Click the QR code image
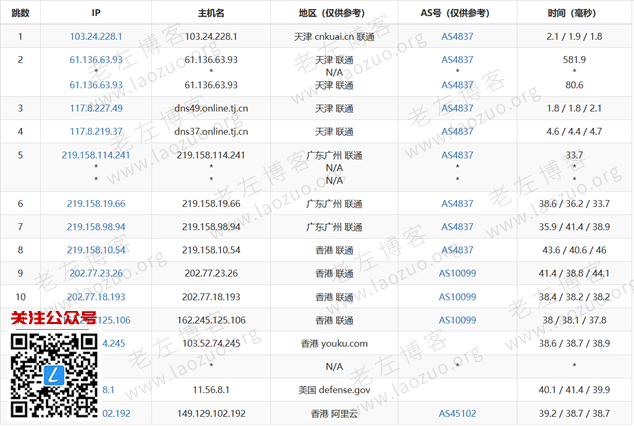Image resolution: width=634 pixels, height=426 pixels. point(54,377)
